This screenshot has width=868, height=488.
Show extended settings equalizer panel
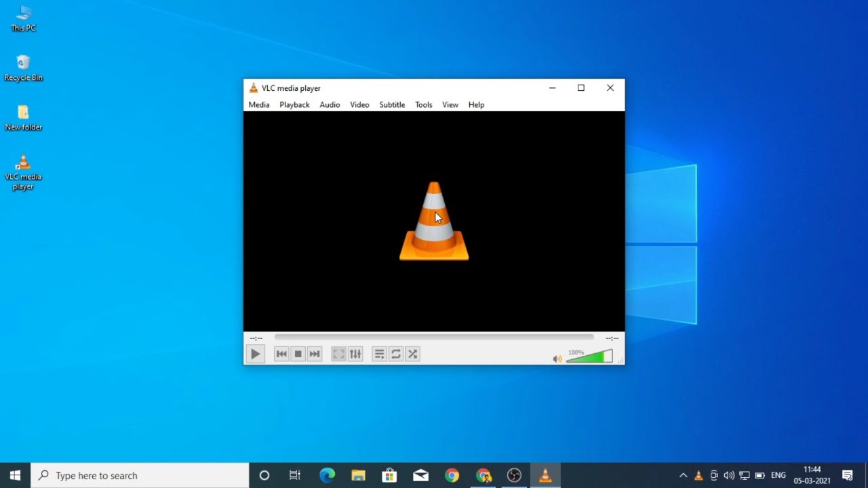pos(355,354)
